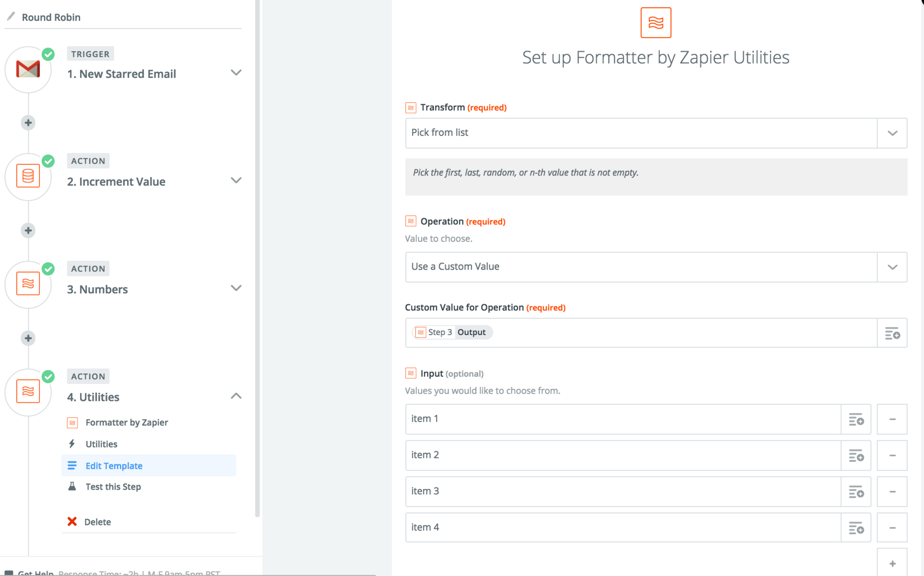Add a step after Increment Value

(x=28, y=230)
